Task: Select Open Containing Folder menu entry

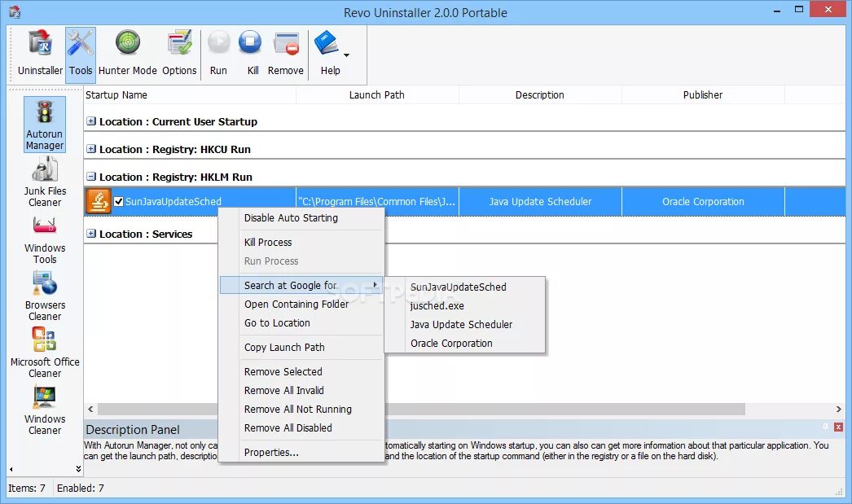Action: click(301, 305)
